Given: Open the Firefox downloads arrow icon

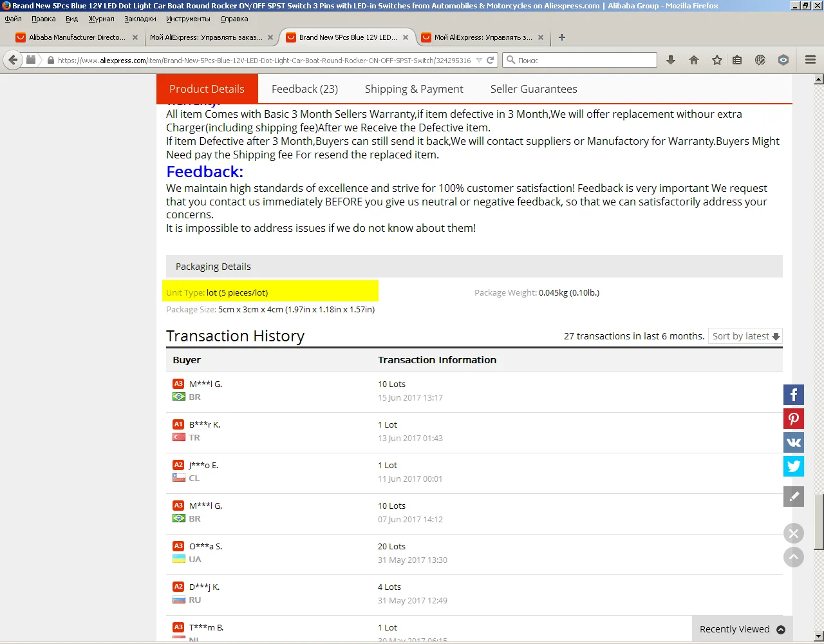Looking at the screenshot, I should point(671,60).
